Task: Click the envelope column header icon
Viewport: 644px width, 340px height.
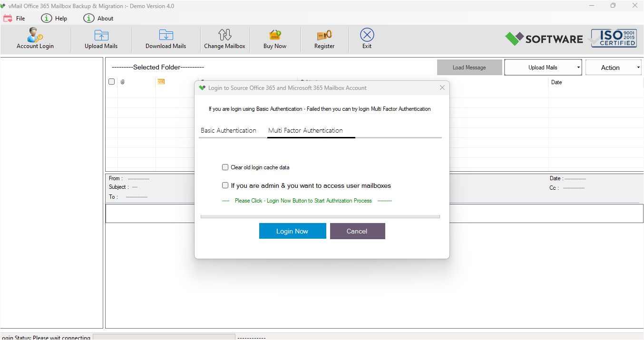Action: pyautogui.click(x=161, y=82)
